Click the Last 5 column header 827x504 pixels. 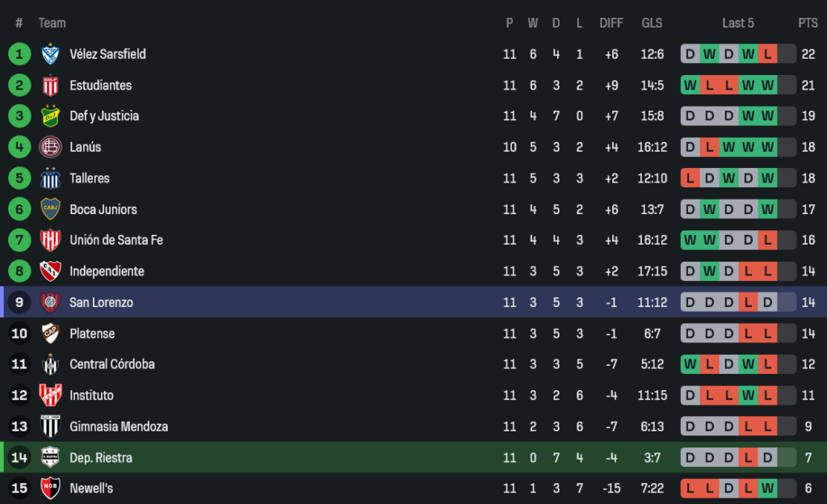738,23
